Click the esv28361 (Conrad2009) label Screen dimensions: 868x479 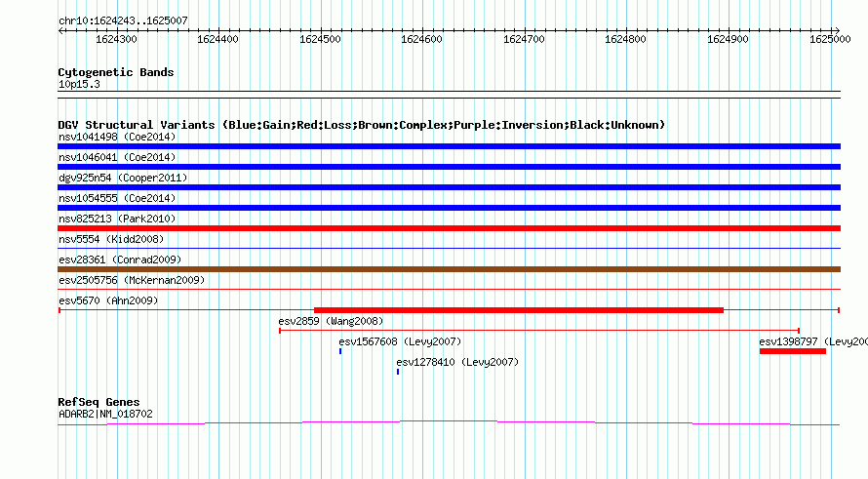click(x=120, y=259)
